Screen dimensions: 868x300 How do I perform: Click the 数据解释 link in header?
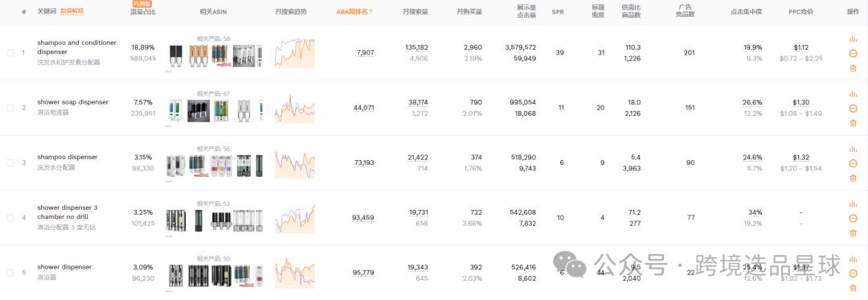coord(72,11)
